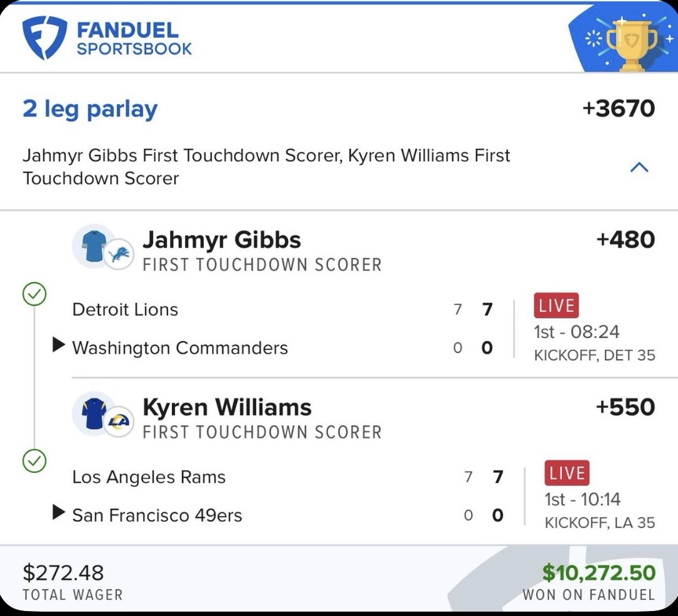Viewport: 678px width, 616px height.
Task: Click green checkmark for Kyren Williams leg
Action: [34, 462]
